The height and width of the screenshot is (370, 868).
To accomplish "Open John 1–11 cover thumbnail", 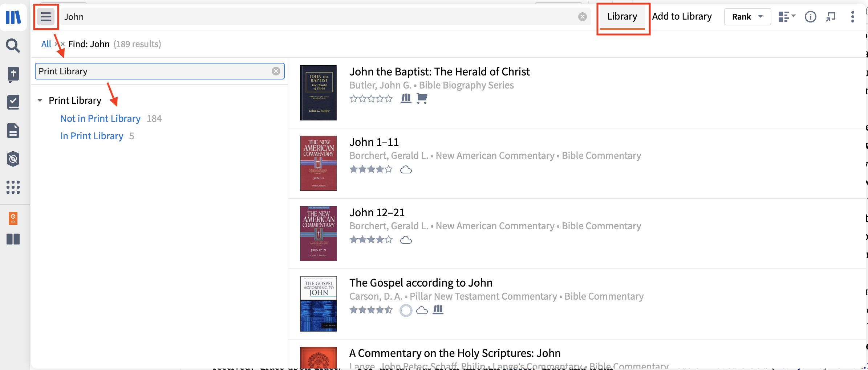I will click(319, 163).
